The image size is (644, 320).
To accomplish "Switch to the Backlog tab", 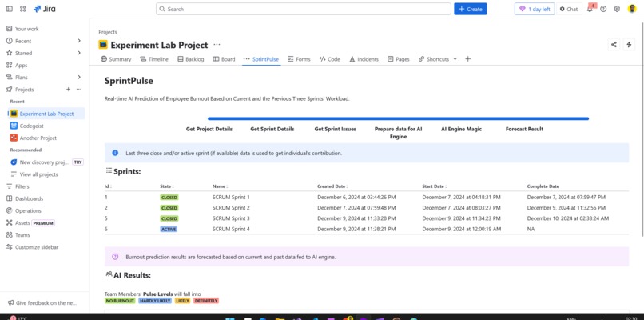I will click(x=191, y=59).
